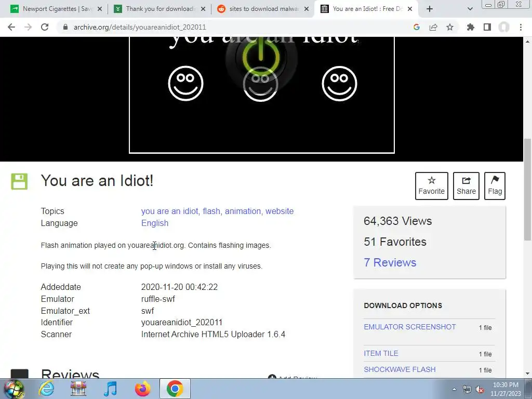Switch to Newport Cigarettes tab
The height and width of the screenshot is (399, 532).
[x=56, y=9]
